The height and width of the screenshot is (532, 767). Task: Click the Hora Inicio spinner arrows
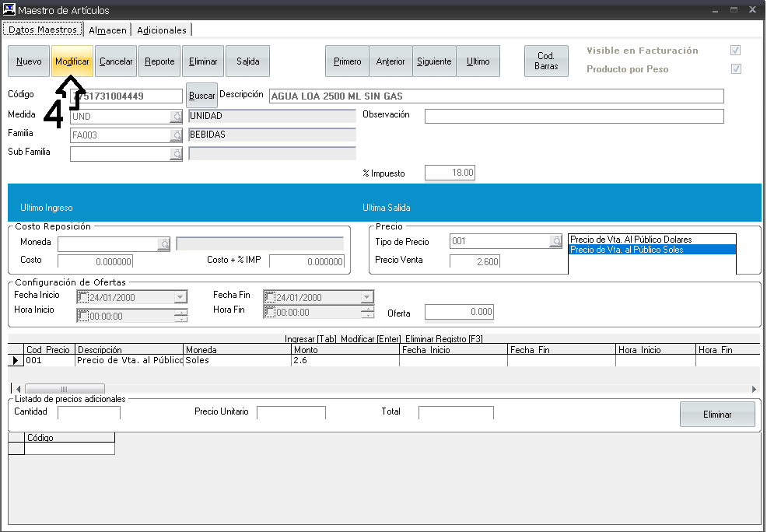[181, 316]
